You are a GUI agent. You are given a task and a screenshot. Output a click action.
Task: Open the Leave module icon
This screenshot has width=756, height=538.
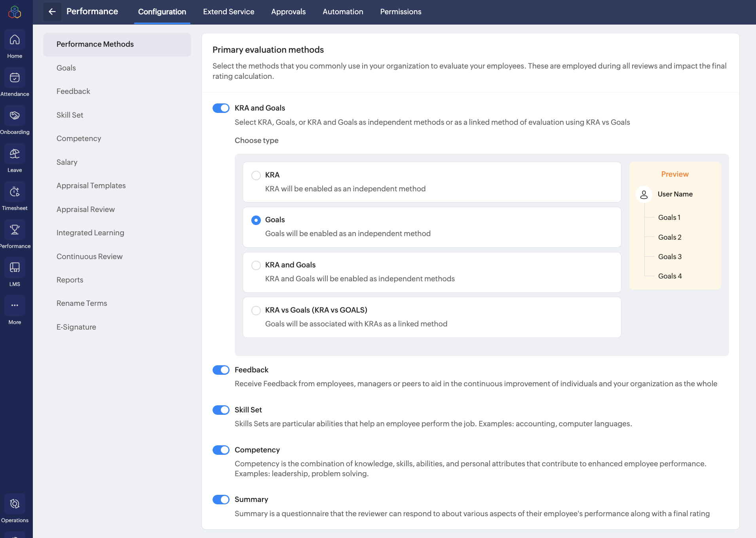coord(15,154)
